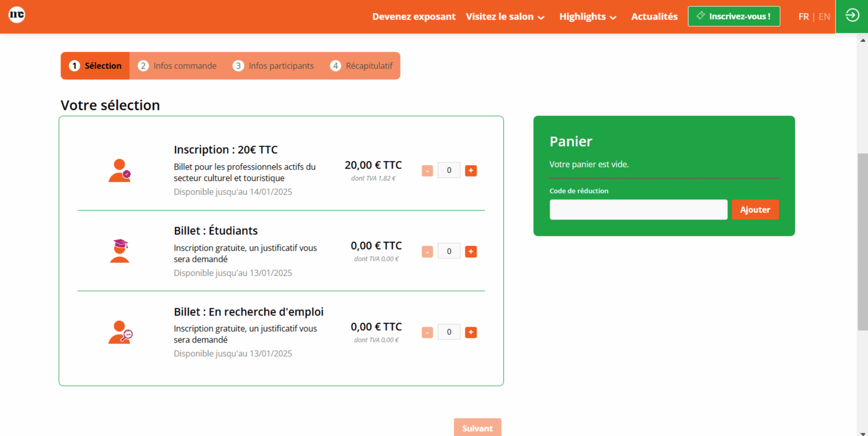The height and width of the screenshot is (436, 868).
Task: Open the Highlights dropdown menu
Action: 587,17
